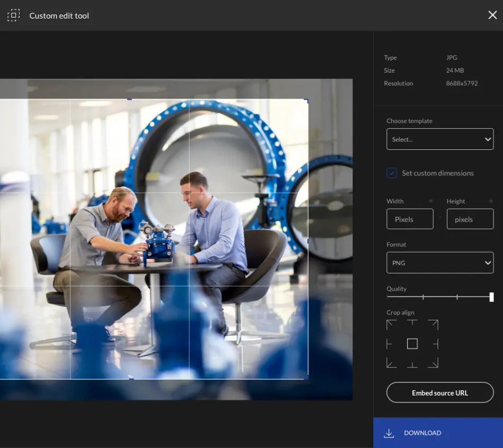Open the Choose template dropdown
This screenshot has height=448, width=503.
click(x=440, y=139)
